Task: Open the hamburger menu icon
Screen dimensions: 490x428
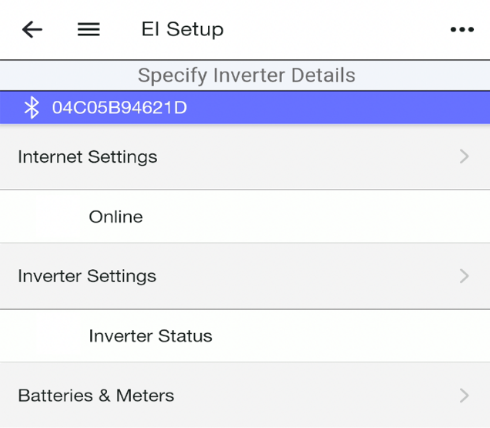Action: [x=89, y=29]
